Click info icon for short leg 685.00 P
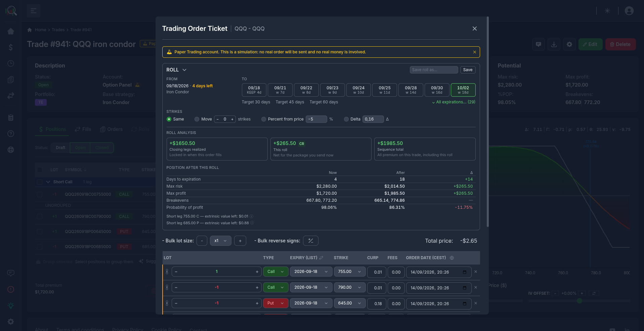 [252, 223]
